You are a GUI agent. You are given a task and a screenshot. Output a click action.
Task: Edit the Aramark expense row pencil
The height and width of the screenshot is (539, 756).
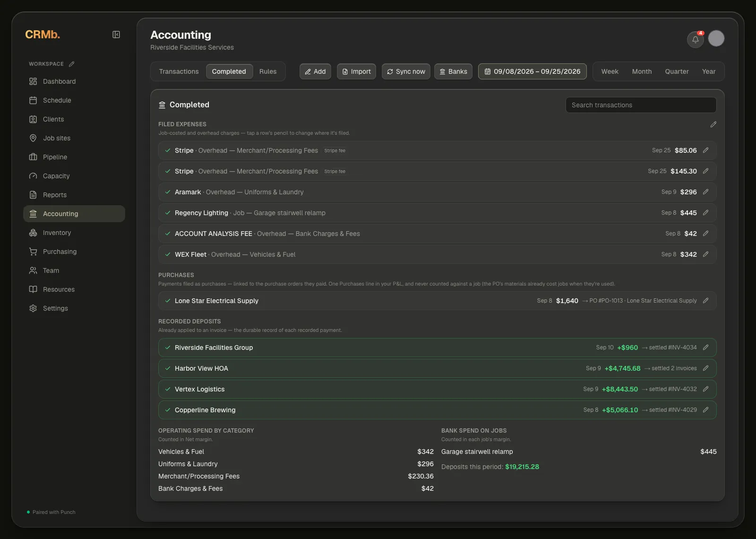[x=705, y=192]
